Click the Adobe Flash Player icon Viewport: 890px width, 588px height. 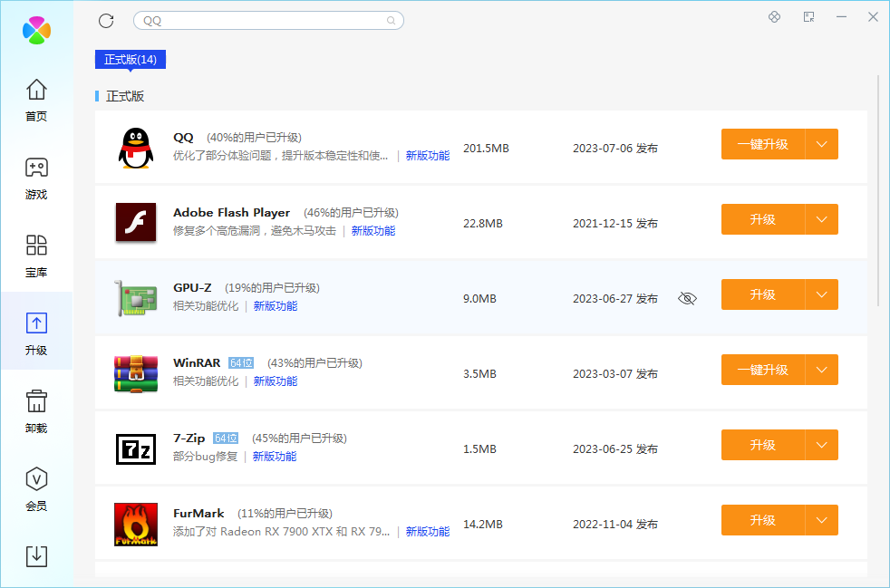click(x=136, y=223)
